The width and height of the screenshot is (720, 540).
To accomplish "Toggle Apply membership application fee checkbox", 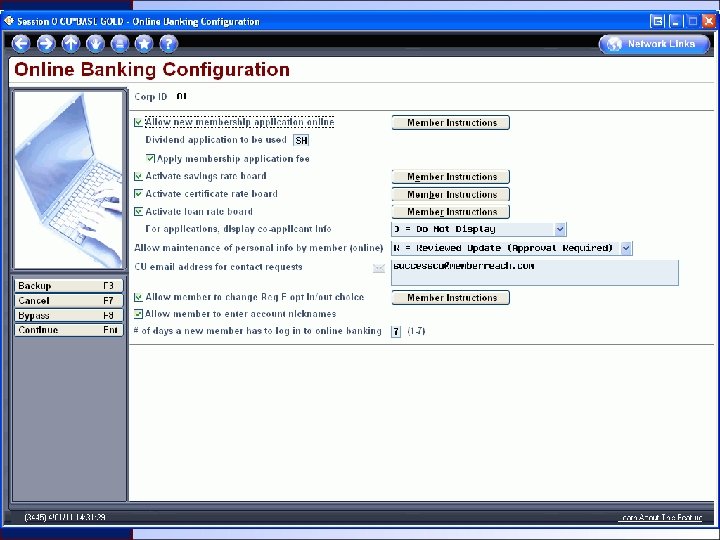I will [150, 158].
